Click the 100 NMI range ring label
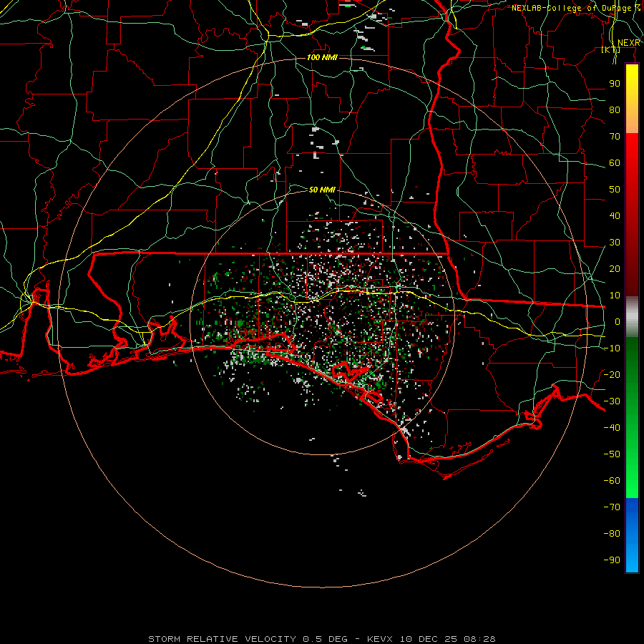644x644 pixels. coord(322,57)
